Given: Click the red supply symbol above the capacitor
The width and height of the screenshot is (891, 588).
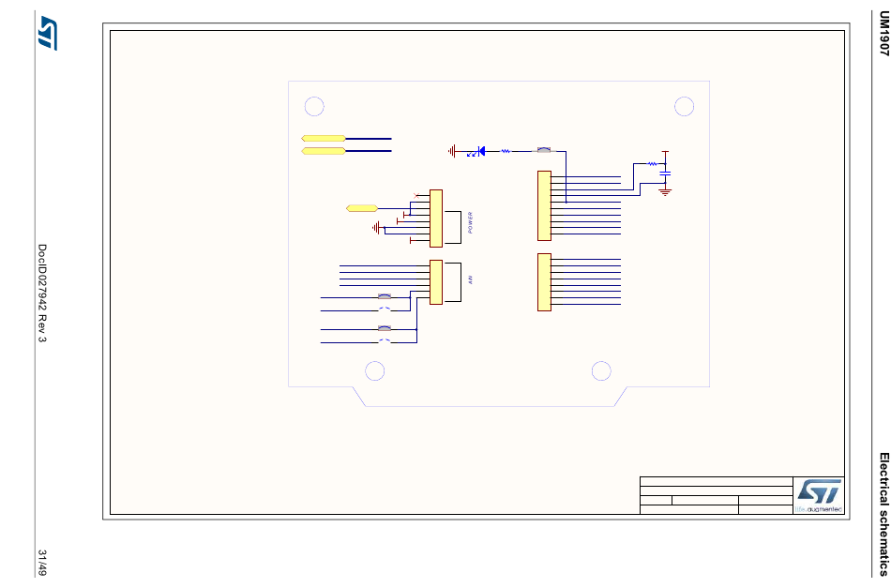Looking at the screenshot, I should click(x=665, y=152).
